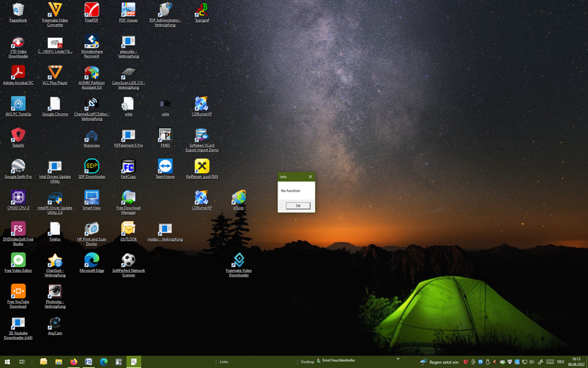
Task: Select the Freemake Video Converter desktop icon
Action: (x=55, y=14)
